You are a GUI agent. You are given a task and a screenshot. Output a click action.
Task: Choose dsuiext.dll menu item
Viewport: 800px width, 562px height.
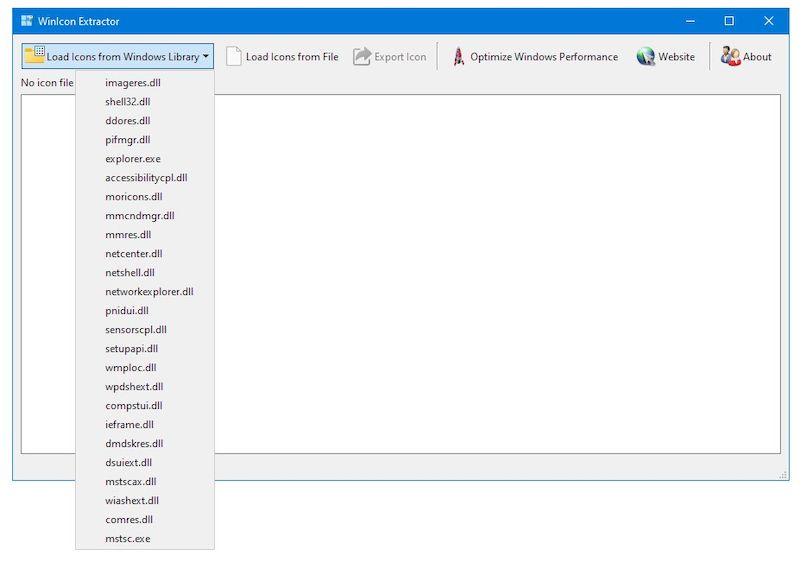pyautogui.click(x=145, y=463)
